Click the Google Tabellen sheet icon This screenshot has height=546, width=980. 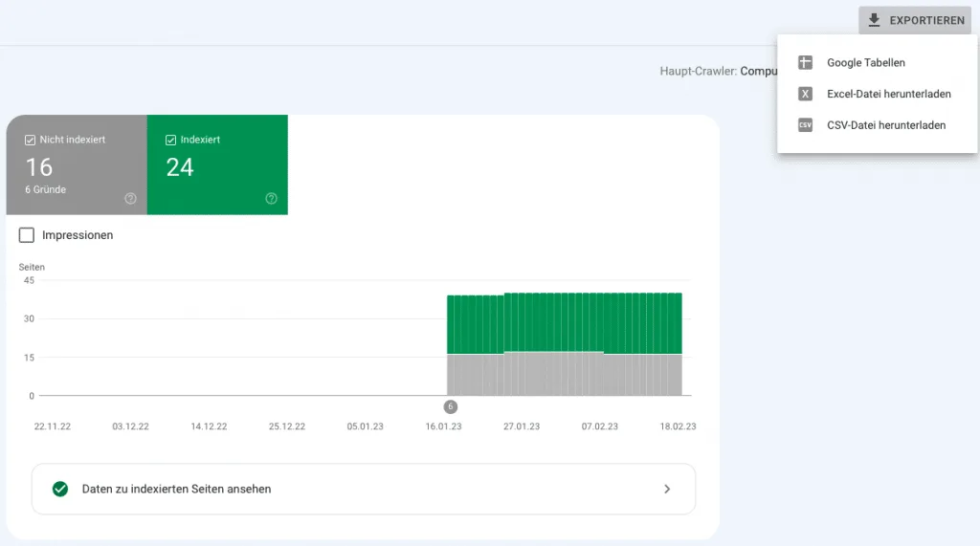point(805,62)
